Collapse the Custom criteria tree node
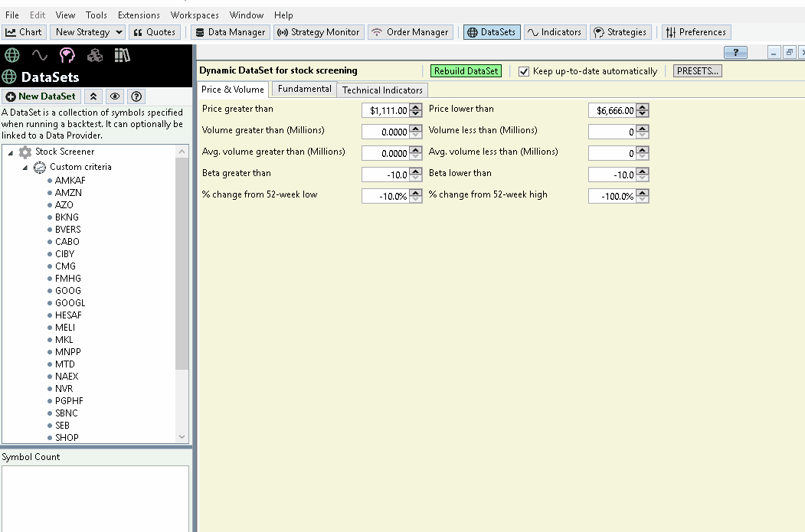Image resolution: width=805 pixels, height=532 pixels. coord(25,168)
